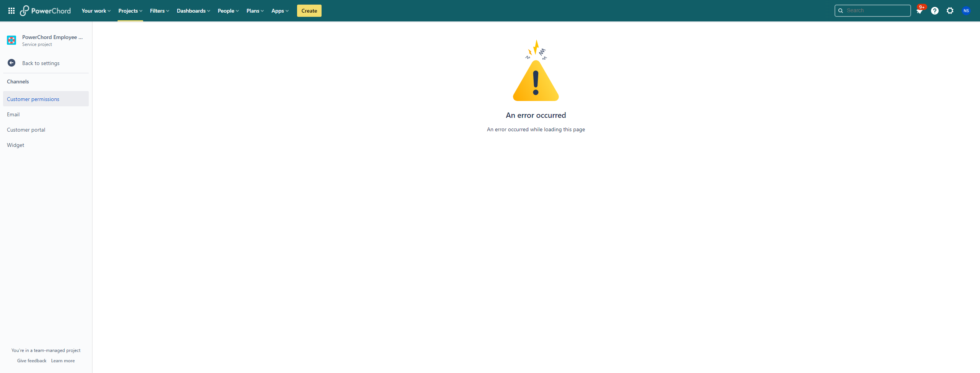Image resolution: width=980 pixels, height=373 pixels.
Task: Open the app switcher grid icon
Action: [x=11, y=11]
